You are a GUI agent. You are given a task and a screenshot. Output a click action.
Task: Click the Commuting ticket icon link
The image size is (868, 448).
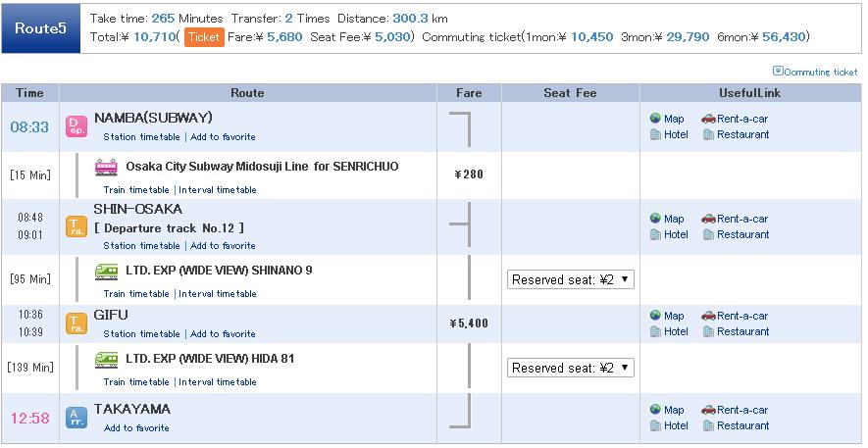pyautogui.click(x=778, y=71)
